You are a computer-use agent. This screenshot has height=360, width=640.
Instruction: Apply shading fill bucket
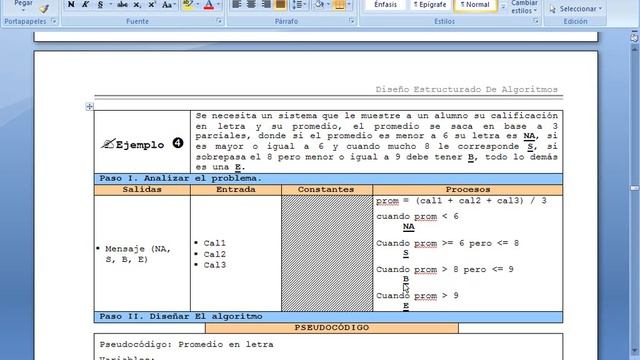point(319,4)
